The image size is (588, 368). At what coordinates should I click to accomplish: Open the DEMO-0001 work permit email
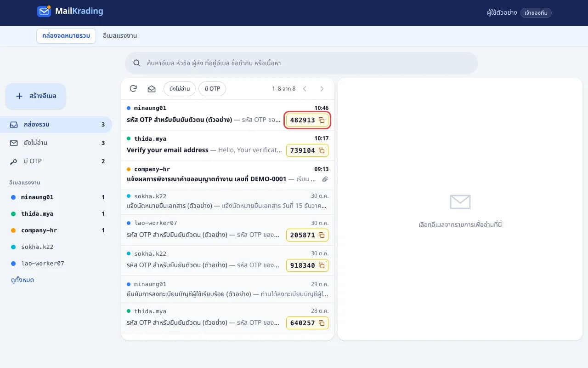pyautogui.click(x=227, y=174)
